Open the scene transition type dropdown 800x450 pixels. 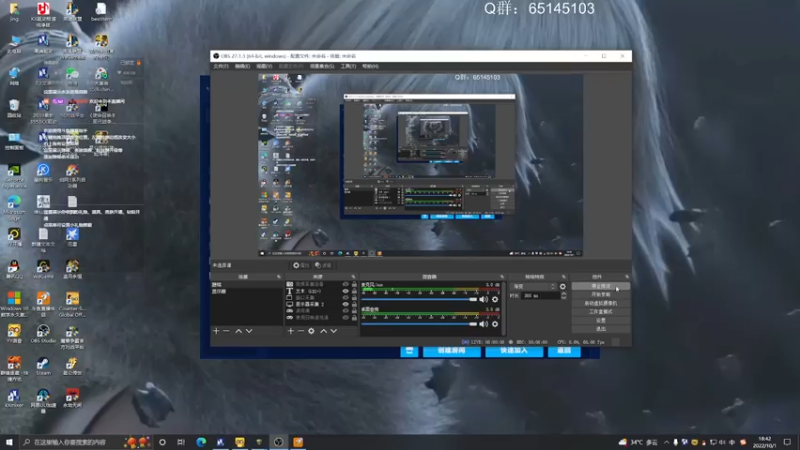coord(534,287)
